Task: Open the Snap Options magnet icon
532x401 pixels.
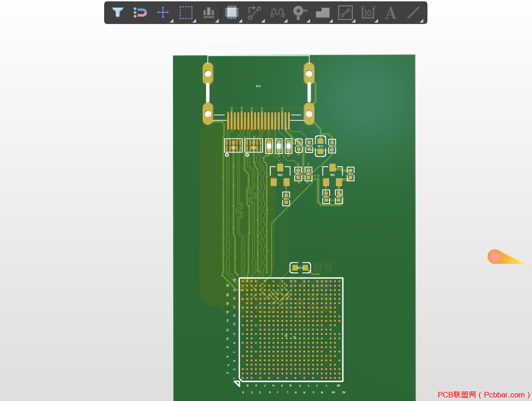Action: click(x=140, y=13)
